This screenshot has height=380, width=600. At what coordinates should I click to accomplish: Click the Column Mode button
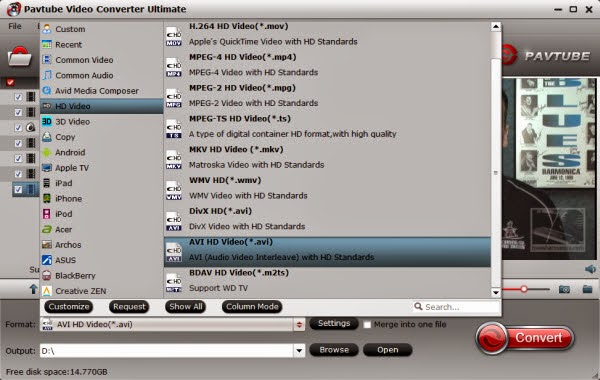[x=252, y=307]
